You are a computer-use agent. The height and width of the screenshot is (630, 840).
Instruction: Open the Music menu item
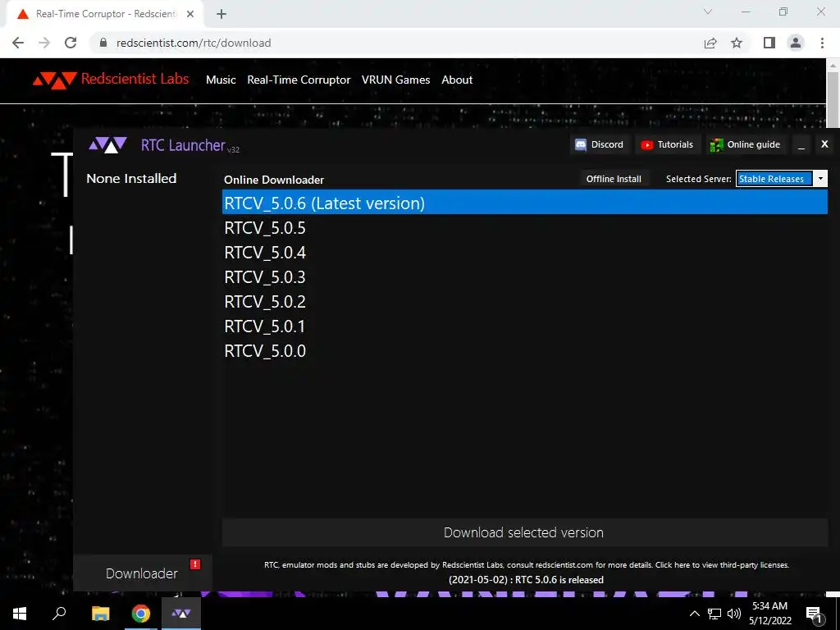[221, 80]
